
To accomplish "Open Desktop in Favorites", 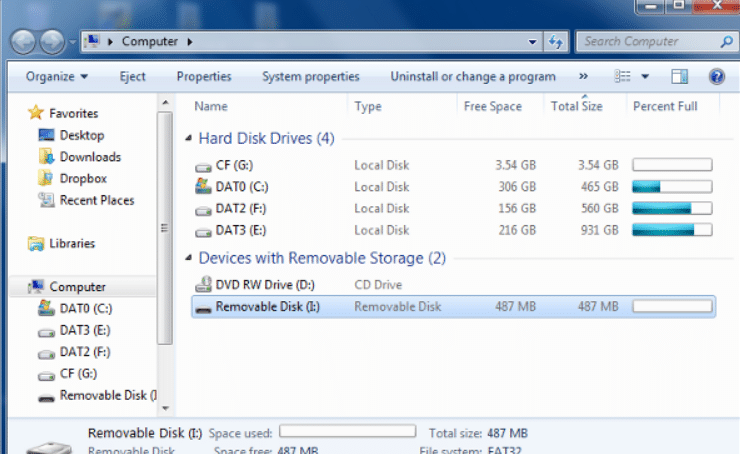I will coord(82,135).
